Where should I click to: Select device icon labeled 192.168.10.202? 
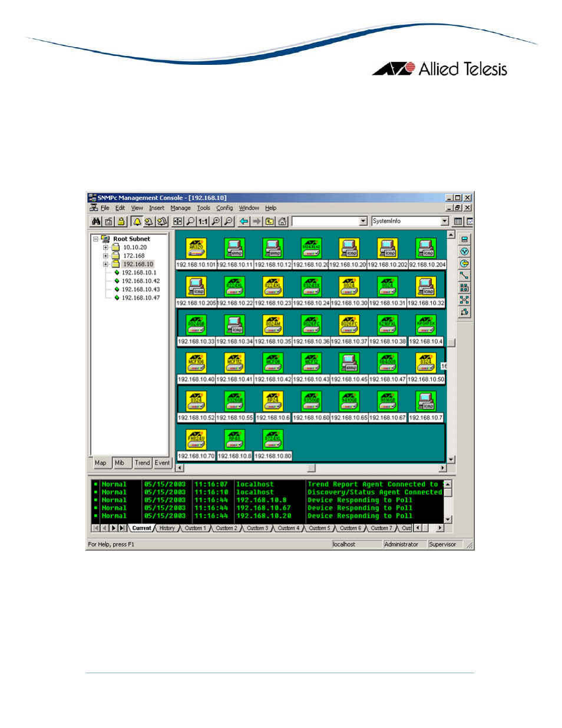click(388, 249)
